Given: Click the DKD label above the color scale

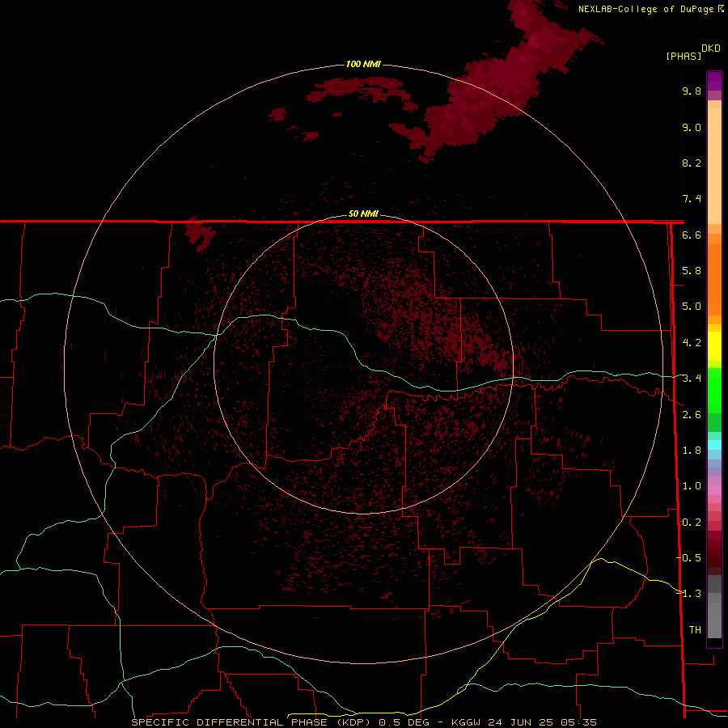Looking at the screenshot, I should tap(711, 49).
